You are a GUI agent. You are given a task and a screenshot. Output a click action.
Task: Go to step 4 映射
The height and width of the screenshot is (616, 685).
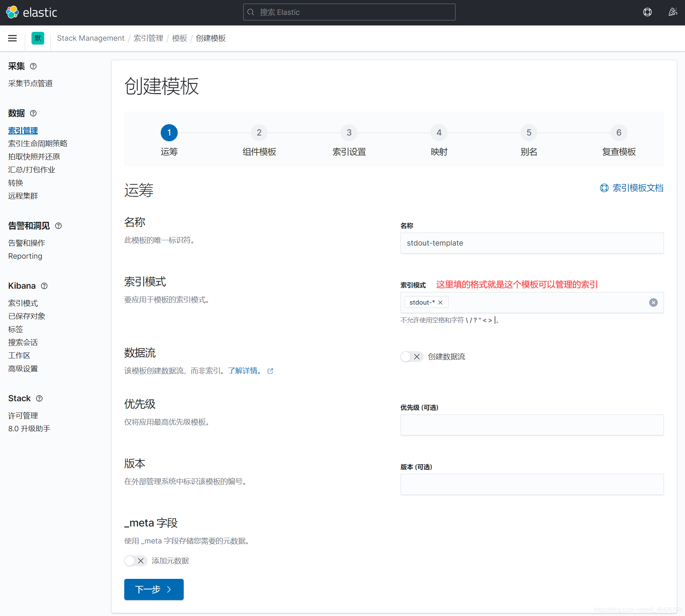pyautogui.click(x=439, y=141)
